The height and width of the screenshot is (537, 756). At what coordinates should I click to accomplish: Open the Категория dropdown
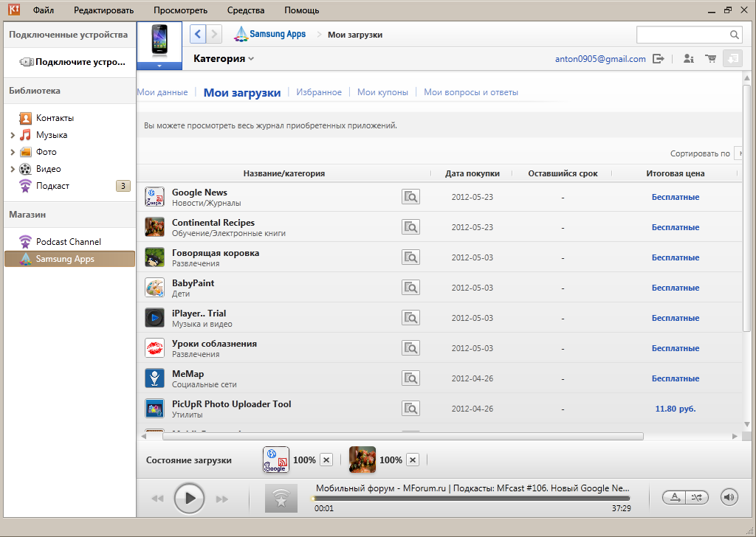pos(224,59)
